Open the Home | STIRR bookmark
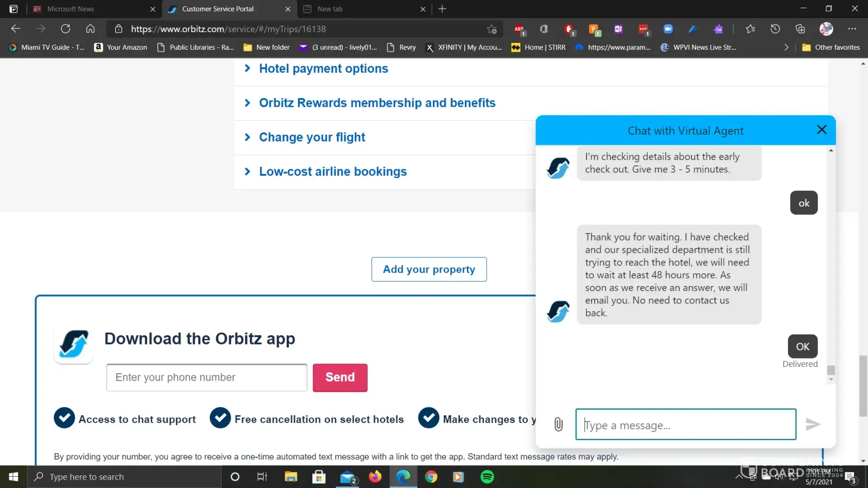The image size is (868, 488). [x=538, y=47]
